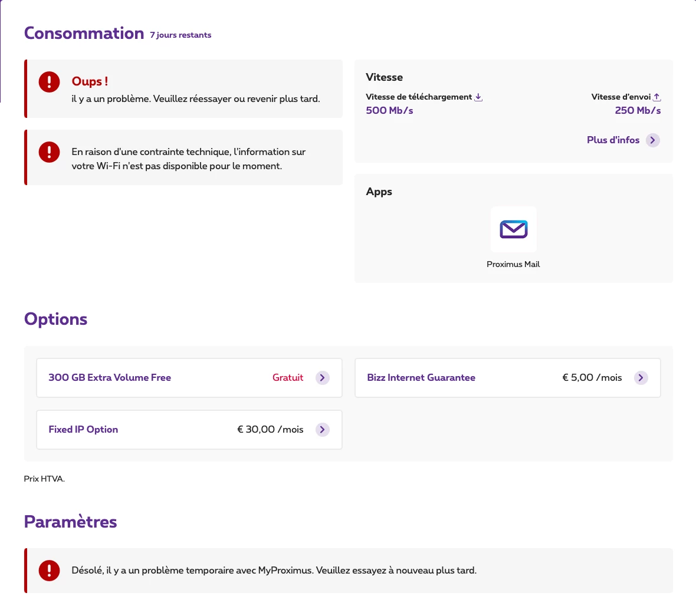Click the Proximus Mail label
The width and height of the screenshot is (696, 616).
click(x=513, y=265)
